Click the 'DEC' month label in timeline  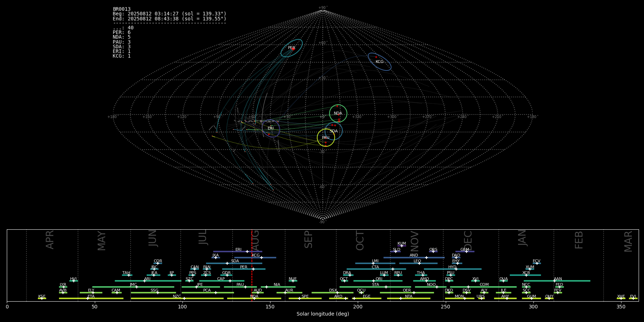click(468, 241)
